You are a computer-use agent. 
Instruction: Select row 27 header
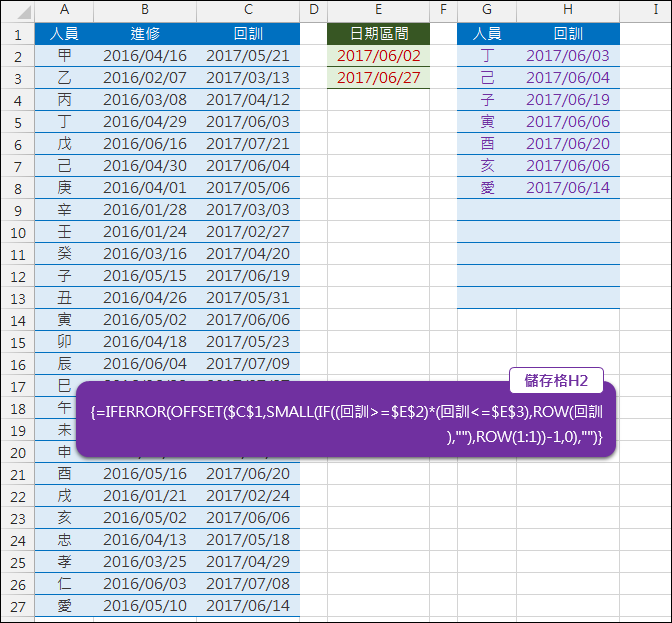click(18, 607)
